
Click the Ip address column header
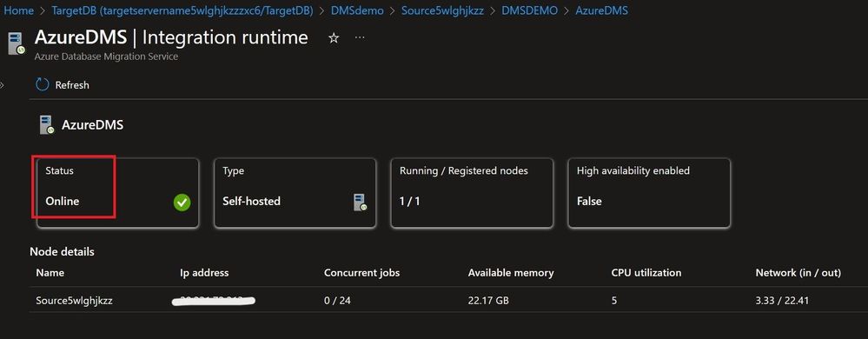tap(204, 273)
